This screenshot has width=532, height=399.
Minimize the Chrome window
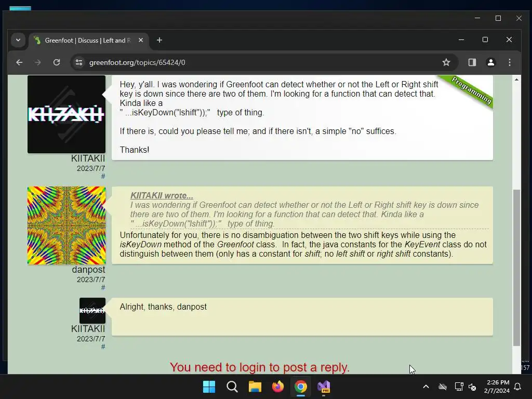(461, 39)
